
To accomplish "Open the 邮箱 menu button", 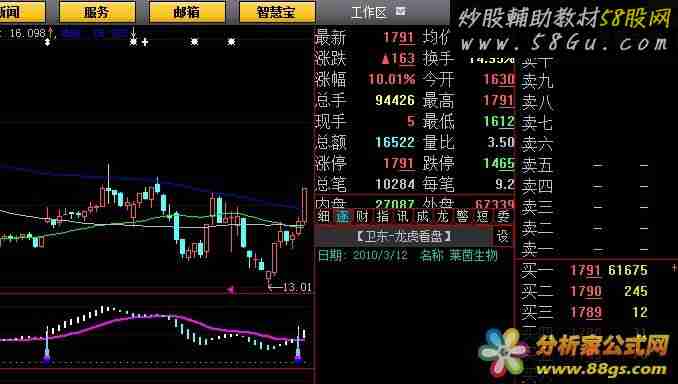I will pyautogui.click(x=187, y=12).
